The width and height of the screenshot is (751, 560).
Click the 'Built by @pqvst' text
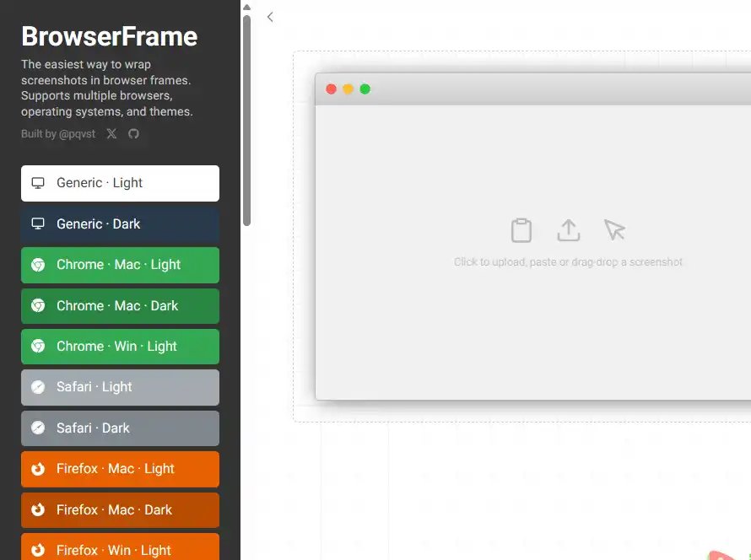[58, 134]
